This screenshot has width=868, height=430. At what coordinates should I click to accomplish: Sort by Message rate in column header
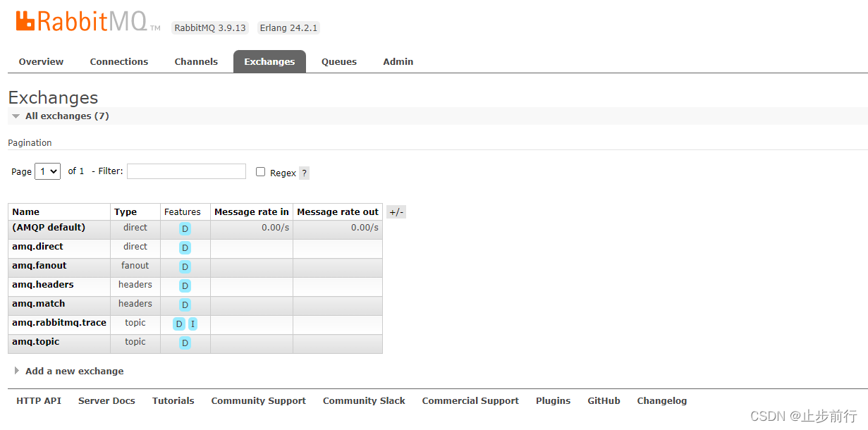tap(252, 212)
